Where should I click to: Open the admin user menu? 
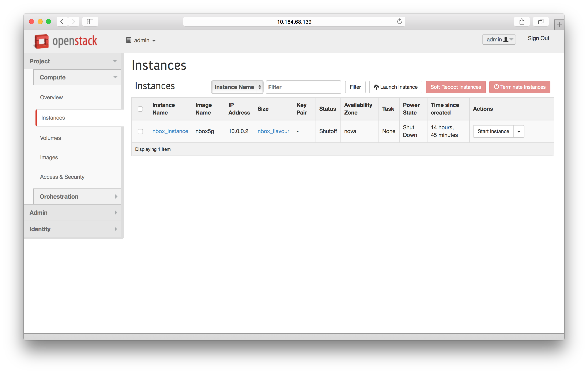tap(499, 40)
